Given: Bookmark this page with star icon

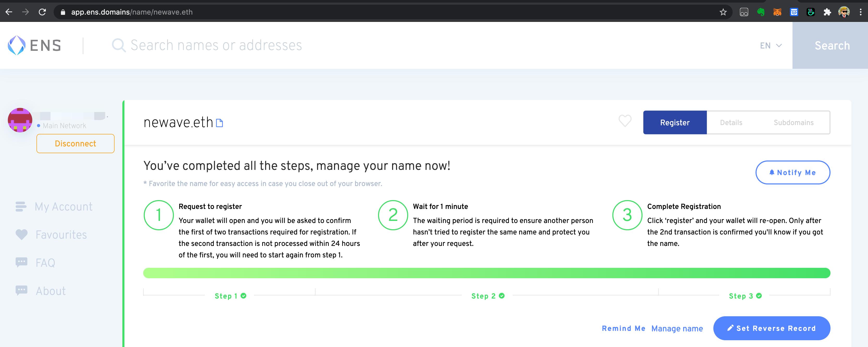Looking at the screenshot, I should pos(723,12).
